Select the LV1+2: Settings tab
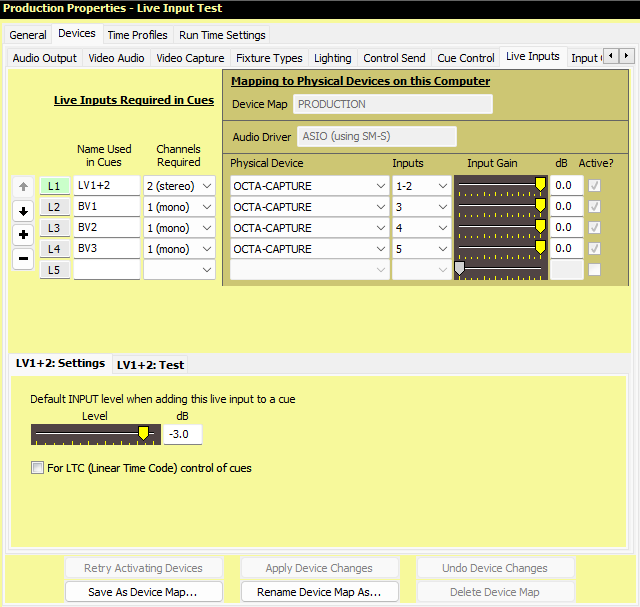Screen dimensions: 640x607 tap(60, 363)
